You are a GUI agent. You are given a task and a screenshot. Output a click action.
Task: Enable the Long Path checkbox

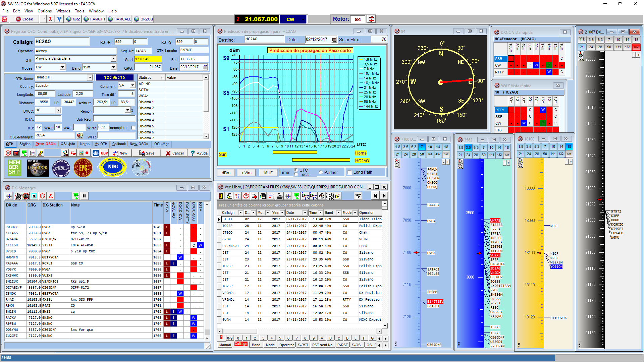click(x=350, y=173)
